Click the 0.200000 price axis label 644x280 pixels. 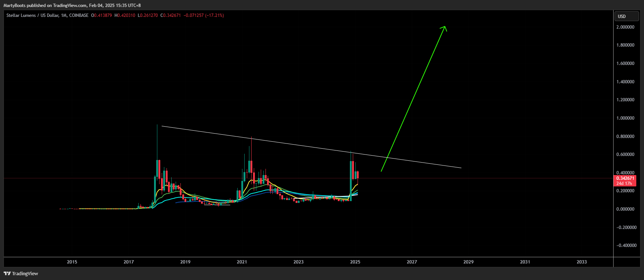(625, 191)
